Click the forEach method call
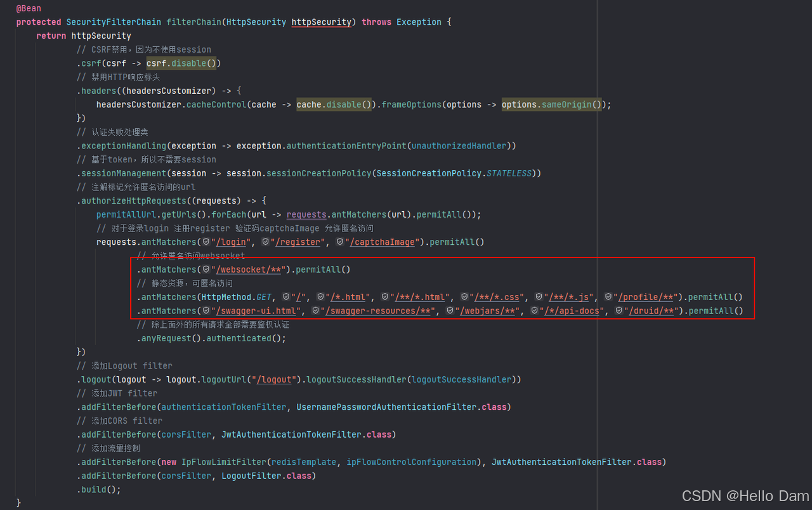This screenshot has width=812, height=510. 229,214
